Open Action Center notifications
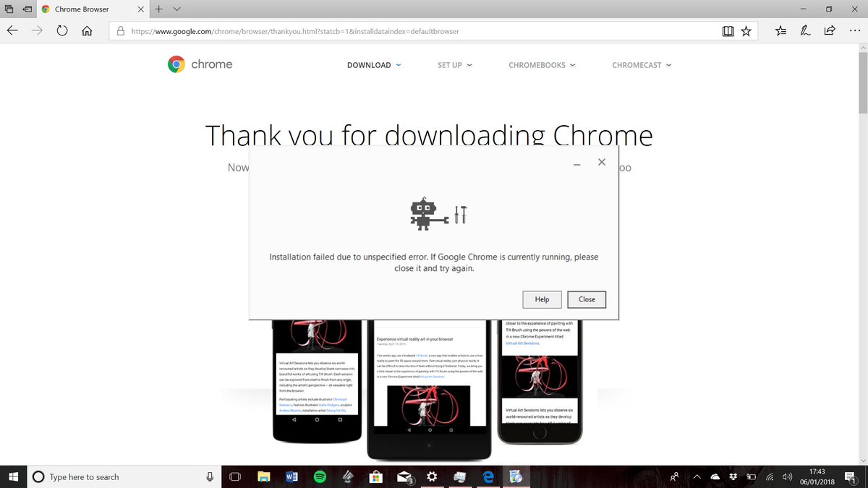The image size is (868, 488). click(x=849, y=476)
